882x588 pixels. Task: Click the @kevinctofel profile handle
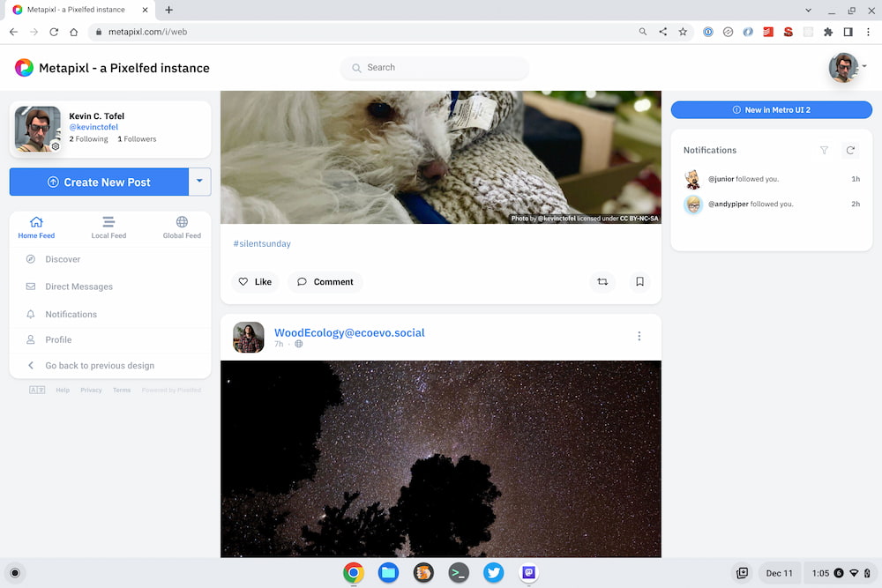pyautogui.click(x=93, y=127)
